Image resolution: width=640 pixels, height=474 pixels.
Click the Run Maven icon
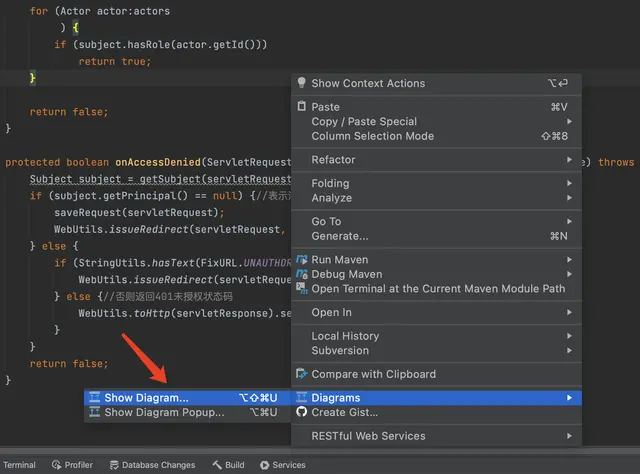(302, 259)
